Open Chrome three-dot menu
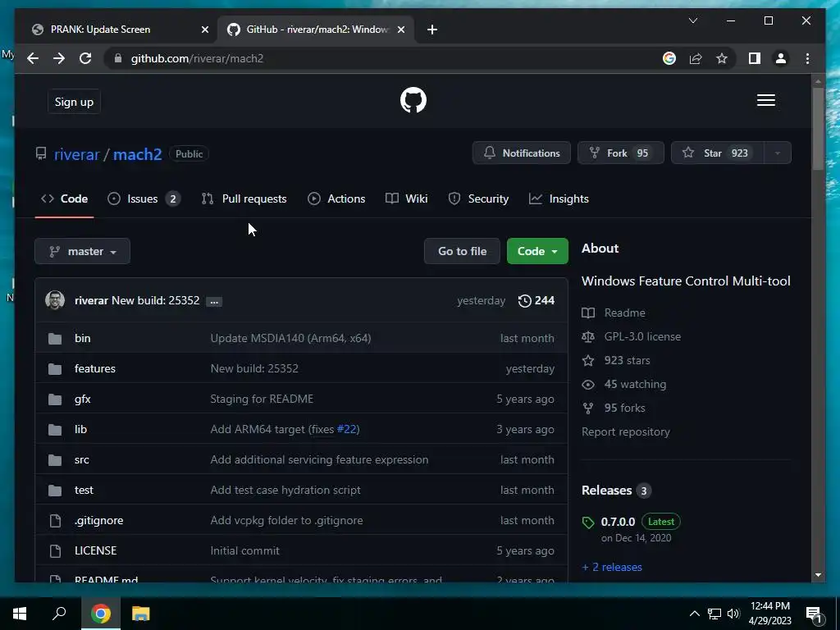This screenshot has height=630, width=840. (807, 58)
